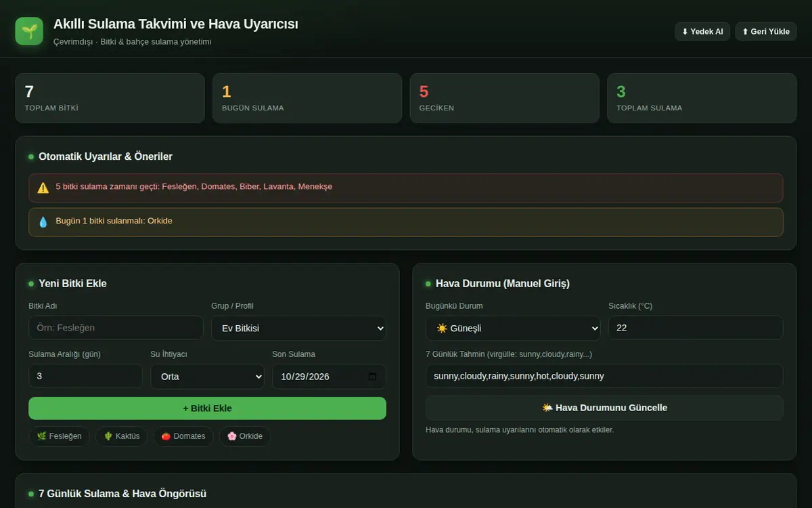Add plant with + Bitki Ekle
812x508 pixels.
coord(207,408)
